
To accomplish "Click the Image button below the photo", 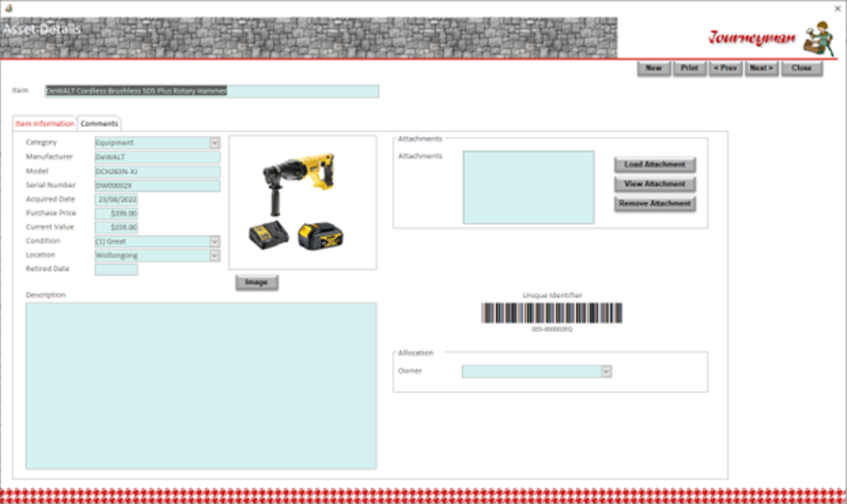I will 257,282.
